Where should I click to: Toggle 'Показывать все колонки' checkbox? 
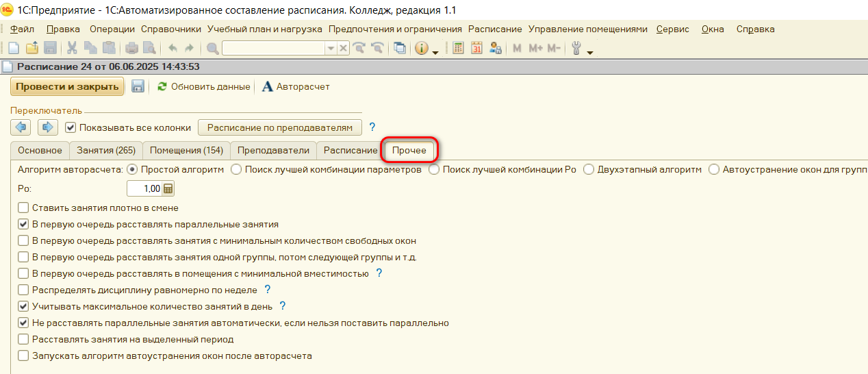point(70,127)
